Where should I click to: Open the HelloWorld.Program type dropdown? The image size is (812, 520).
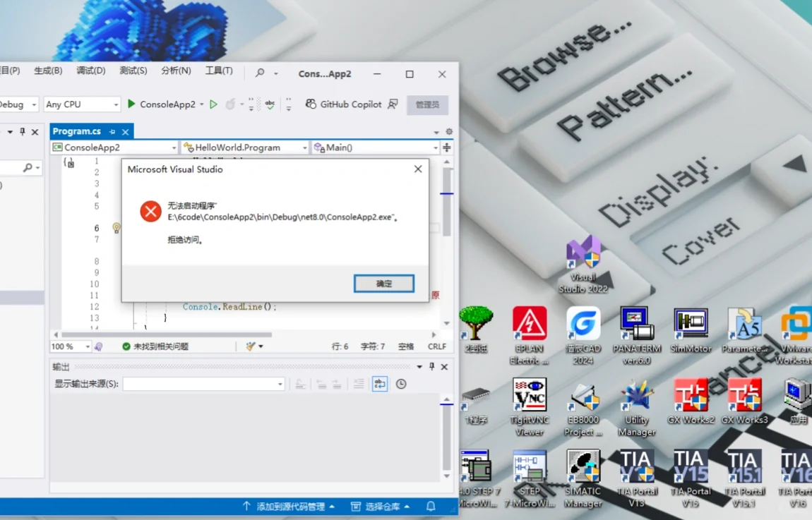245,147
